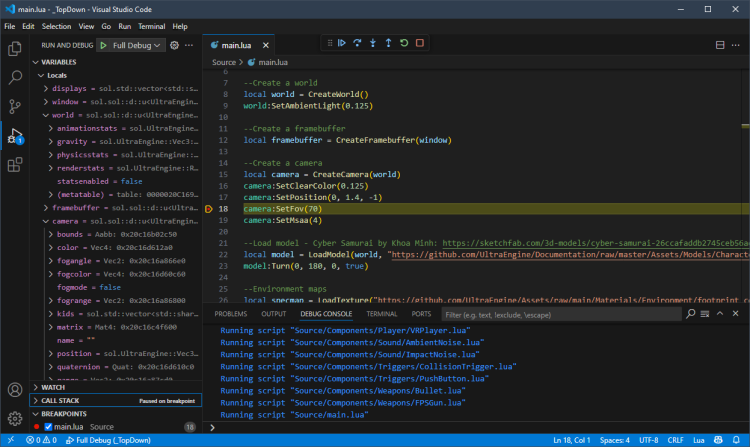The height and width of the screenshot is (447, 750).
Task: Expand the WATCH section
Action: click(x=54, y=387)
